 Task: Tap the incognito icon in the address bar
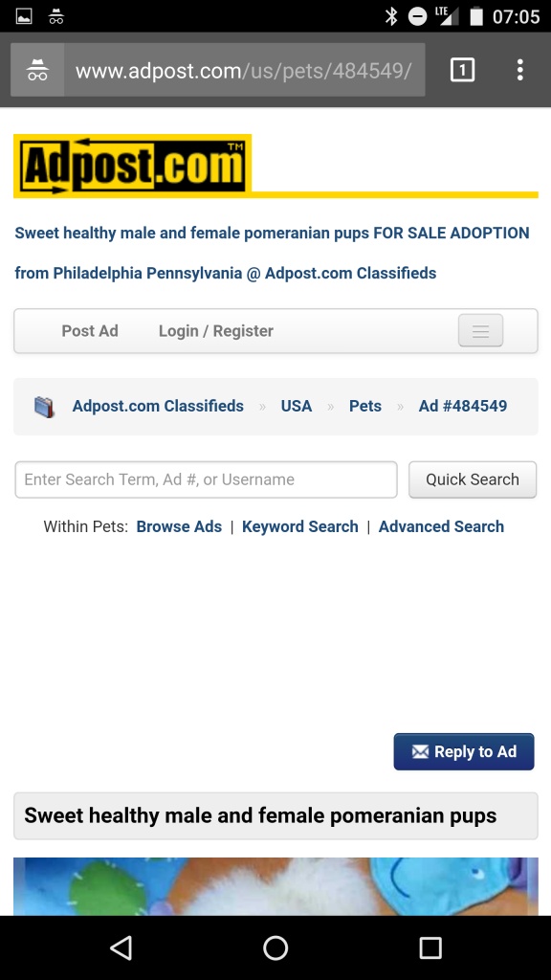[37, 70]
